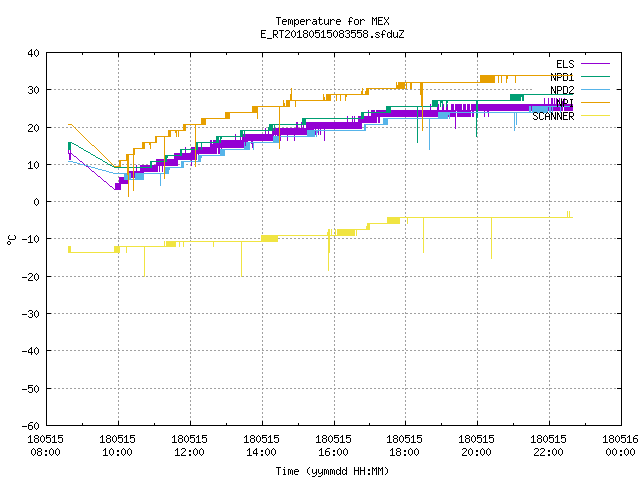The height and width of the screenshot is (480, 640).
Task: Select the filename 'E_RT20180515083558.sfduZ' subtitle
Action: [332, 34]
